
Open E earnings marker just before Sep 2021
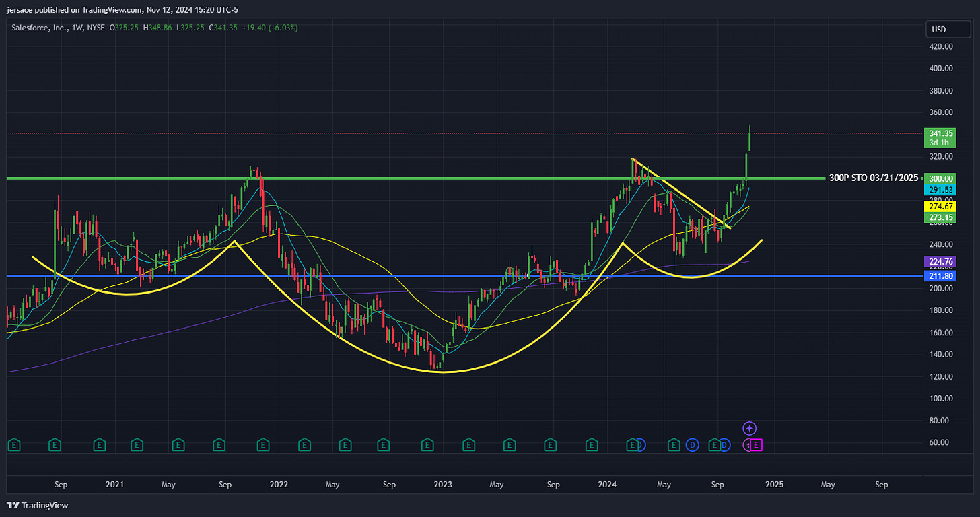coord(219,444)
